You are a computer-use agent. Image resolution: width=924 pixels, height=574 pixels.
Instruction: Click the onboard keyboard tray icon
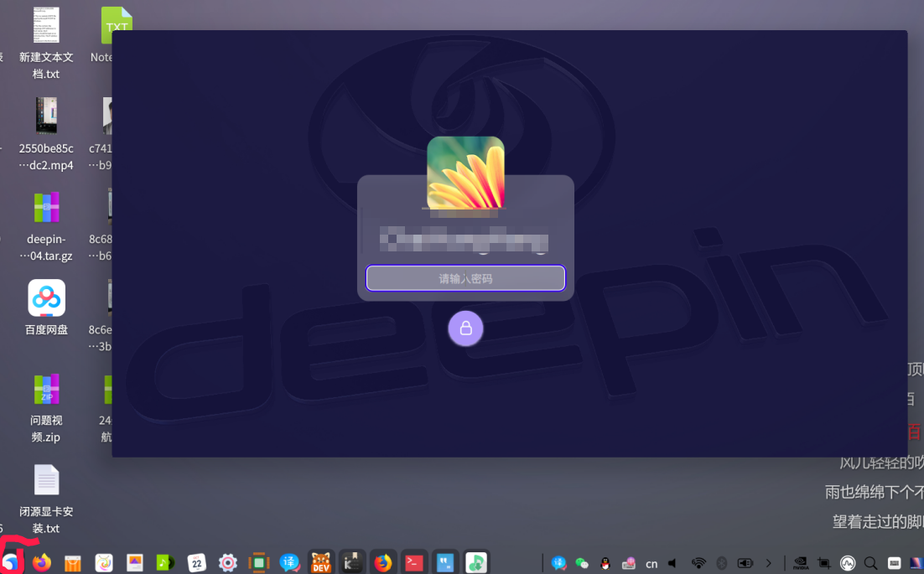(x=894, y=563)
